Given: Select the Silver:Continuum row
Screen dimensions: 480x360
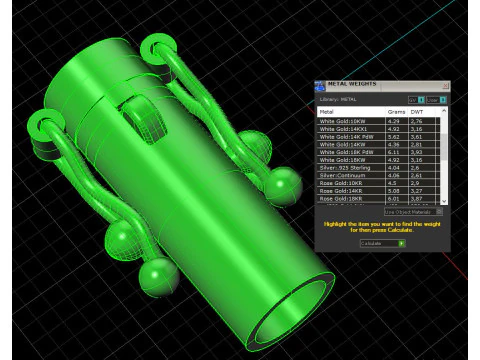Looking at the screenshot, I should tap(378, 175).
